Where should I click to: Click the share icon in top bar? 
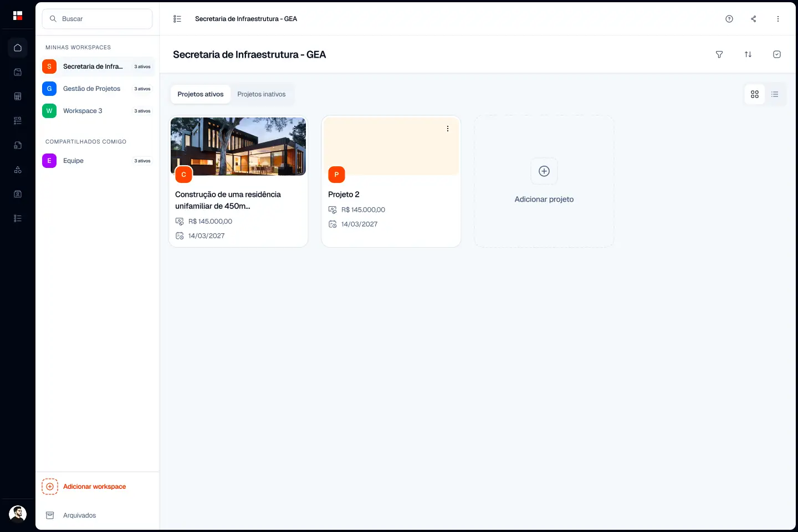point(754,19)
